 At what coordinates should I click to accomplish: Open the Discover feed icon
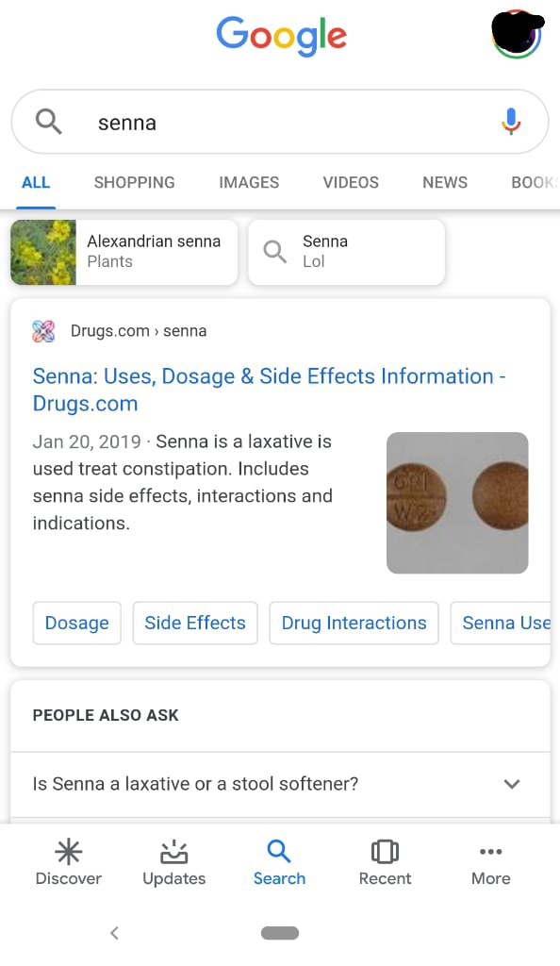coord(68,852)
